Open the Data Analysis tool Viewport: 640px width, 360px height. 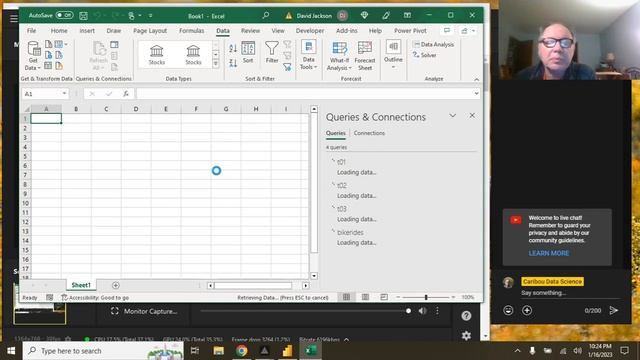pos(433,44)
